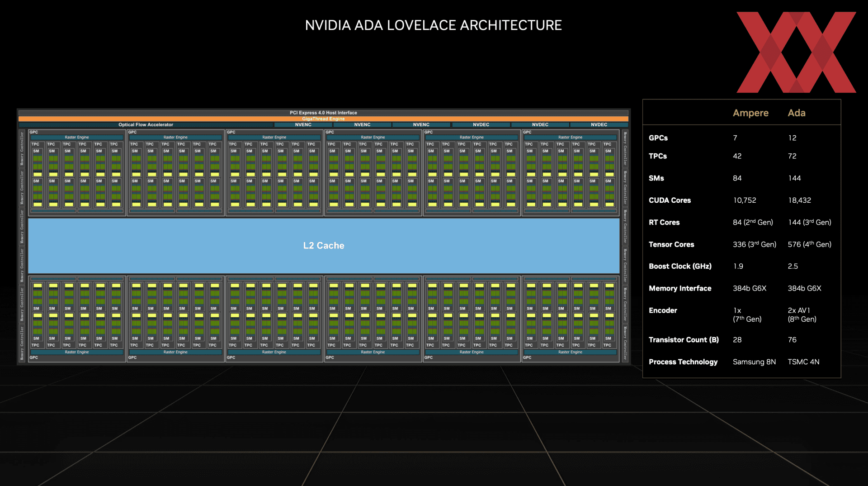Click the Process Technology row label

(683, 362)
